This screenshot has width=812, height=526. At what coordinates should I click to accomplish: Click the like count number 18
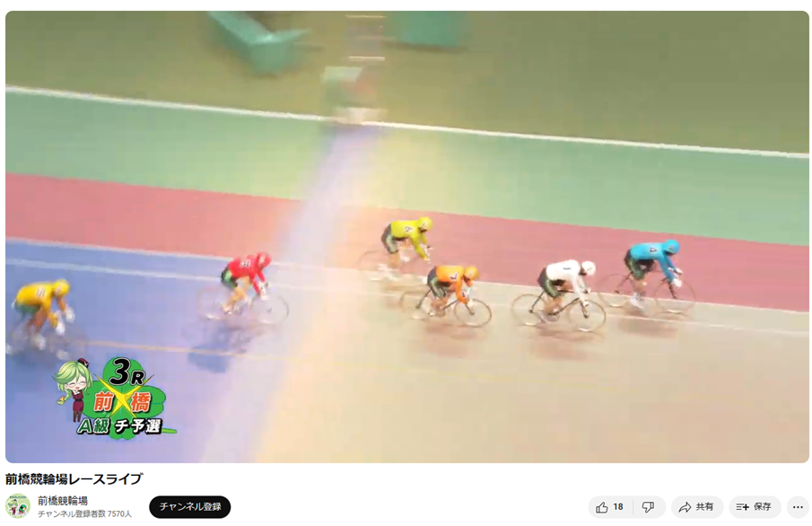click(618, 507)
